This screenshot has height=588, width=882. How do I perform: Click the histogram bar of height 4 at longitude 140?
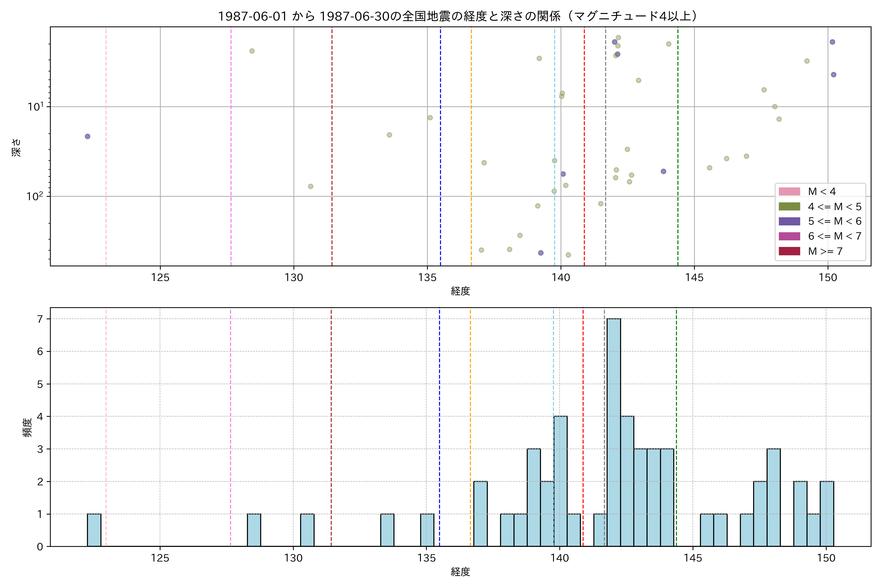point(560,481)
